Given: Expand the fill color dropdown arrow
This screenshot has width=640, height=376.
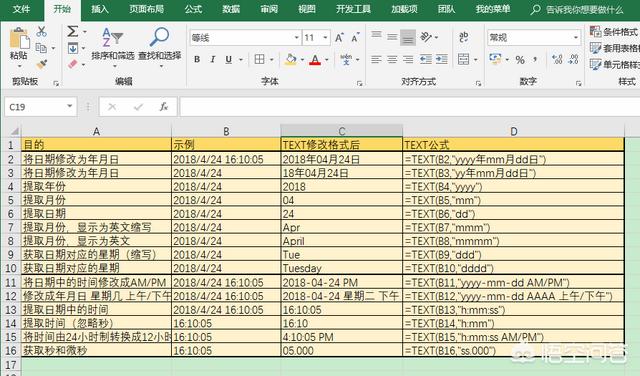Looking at the screenshot, I should [x=302, y=60].
